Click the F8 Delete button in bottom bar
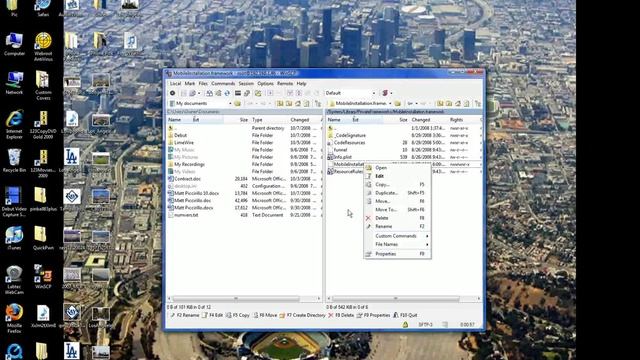The width and height of the screenshot is (640, 360). [341, 316]
